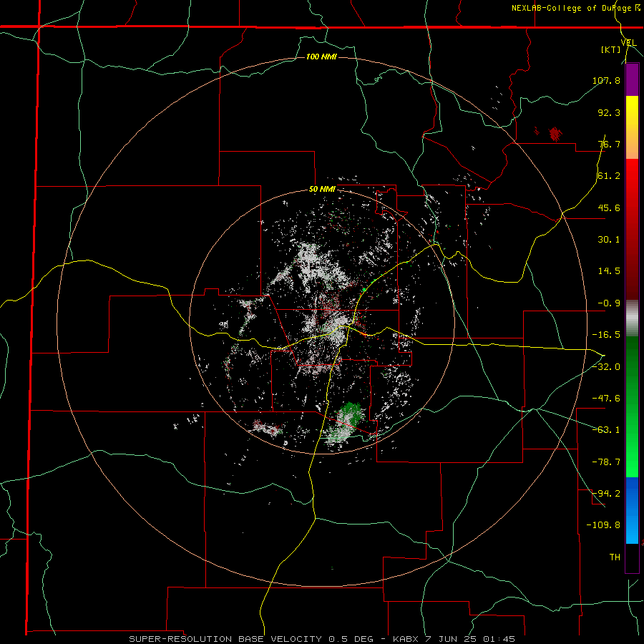This screenshot has width=644, height=644.
Task: Click the TH label at the legend bottom
Action: [615, 557]
